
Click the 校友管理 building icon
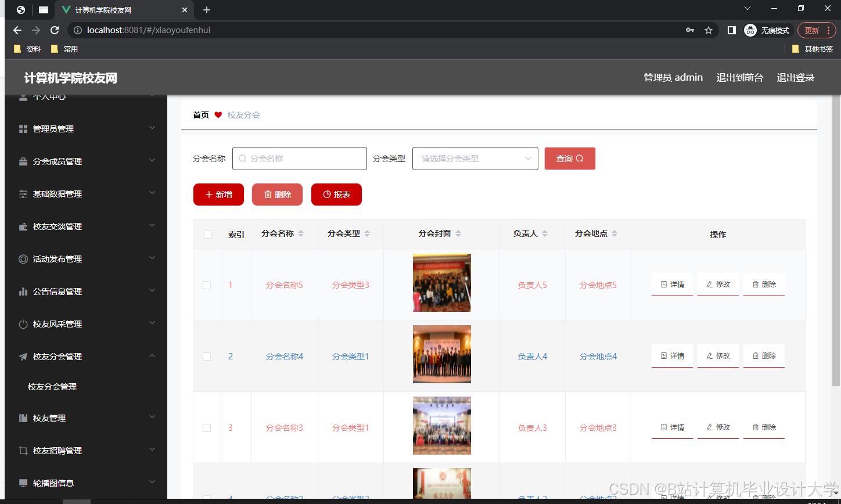click(x=23, y=418)
